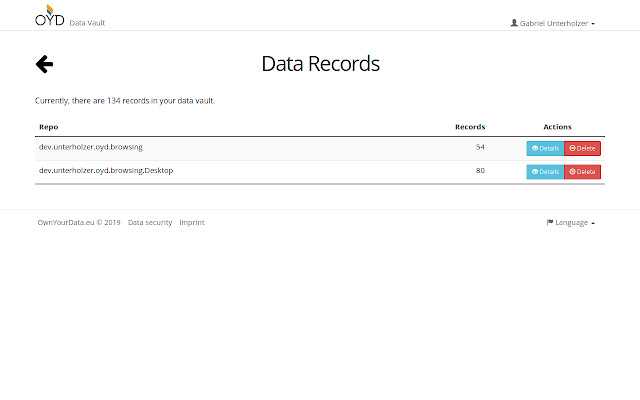
Task: Visit the Imprint page
Action: [192, 223]
